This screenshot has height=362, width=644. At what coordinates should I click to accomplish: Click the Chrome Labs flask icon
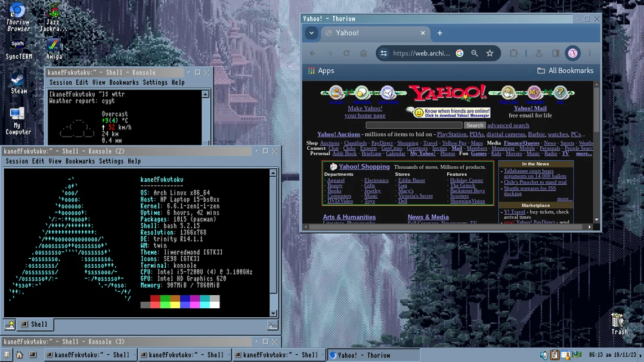click(x=538, y=53)
